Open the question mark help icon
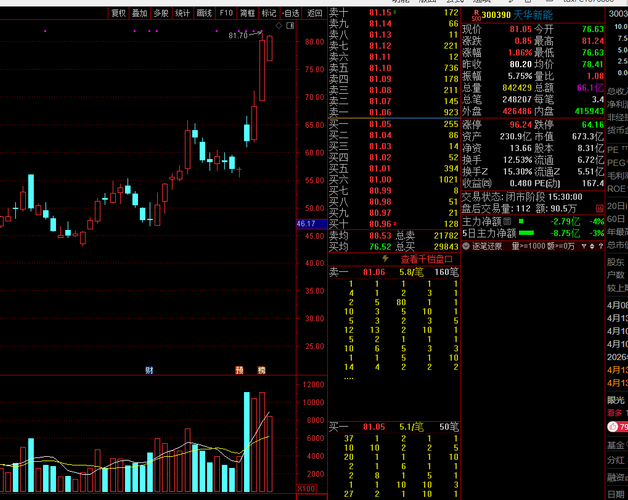This screenshot has width=628, height=500. pos(600,246)
